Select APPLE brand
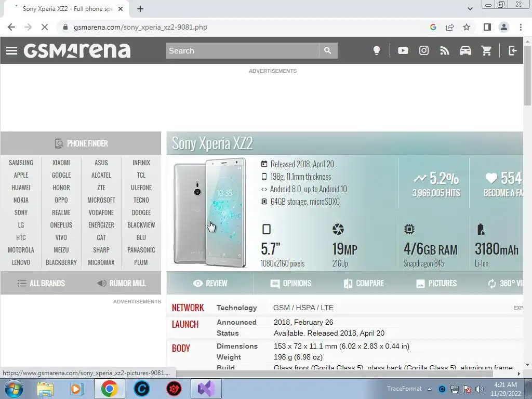This screenshot has height=399, width=532. coord(21,175)
